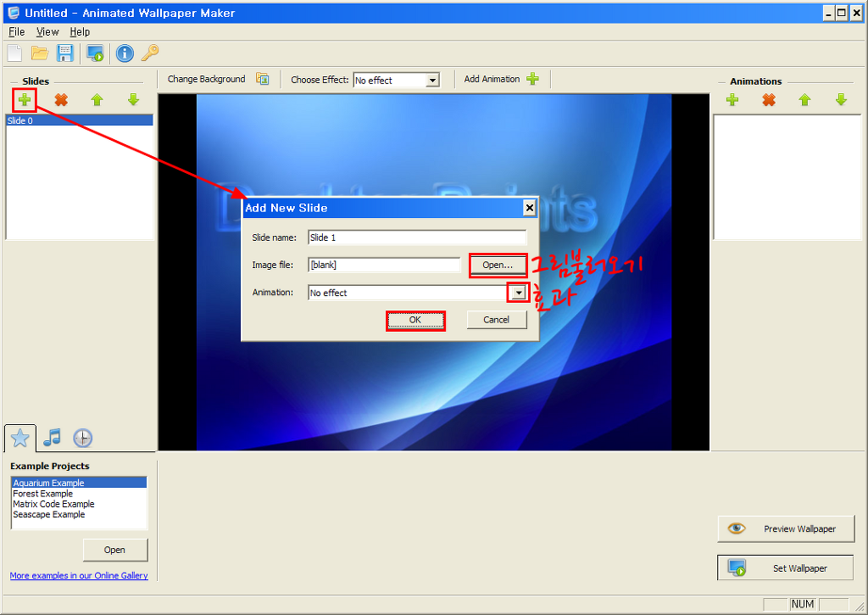868x615 pixels.
Task: Click the New project toolbar icon
Action: (15, 53)
